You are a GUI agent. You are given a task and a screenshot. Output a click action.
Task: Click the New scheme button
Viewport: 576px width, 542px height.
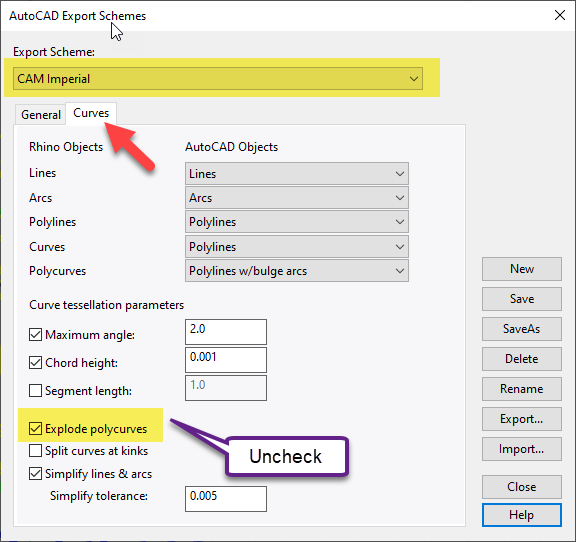522,269
